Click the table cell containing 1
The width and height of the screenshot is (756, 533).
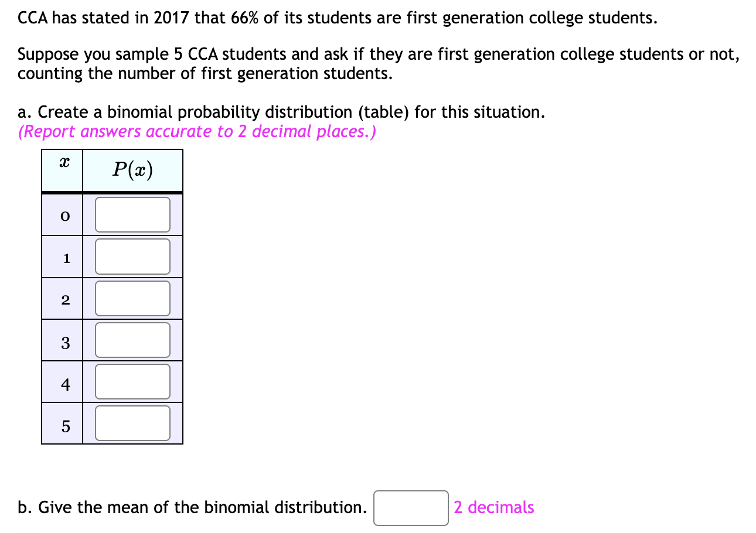(62, 257)
